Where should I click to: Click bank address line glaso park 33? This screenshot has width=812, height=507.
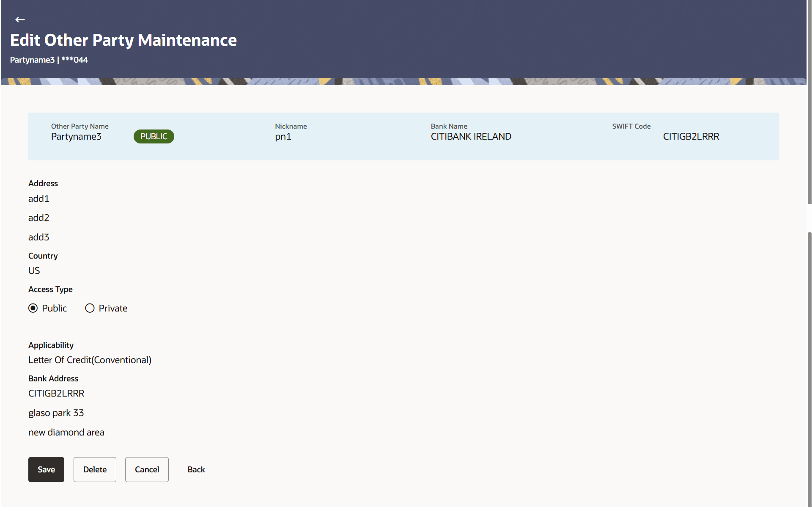click(x=56, y=413)
